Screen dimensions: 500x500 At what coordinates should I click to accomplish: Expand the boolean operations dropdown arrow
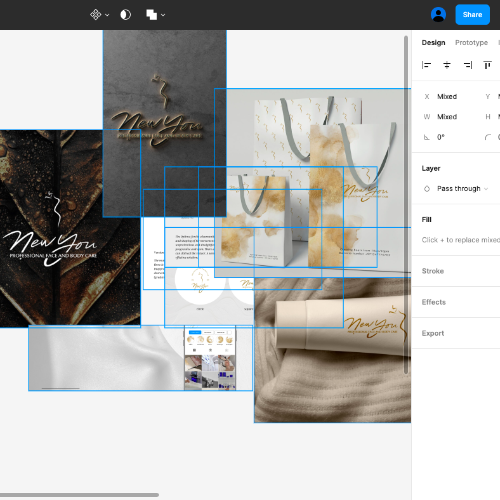(x=163, y=15)
